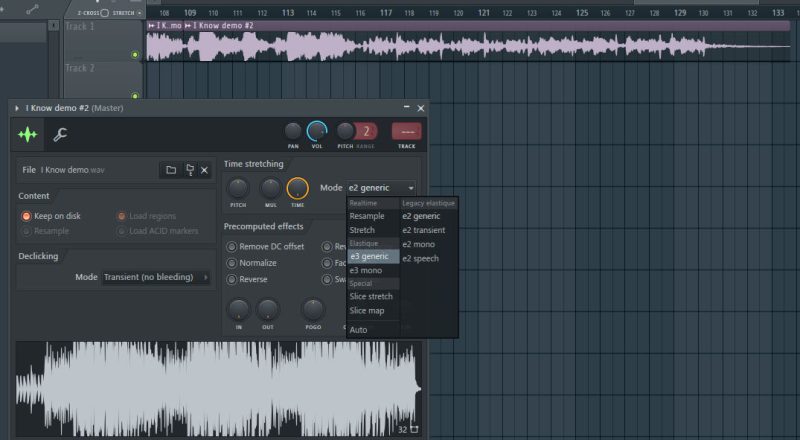Image resolution: width=800 pixels, height=440 pixels.
Task: Open the time stretching Mode dropdown showing 'e2 generic'
Action: pos(381,188)
